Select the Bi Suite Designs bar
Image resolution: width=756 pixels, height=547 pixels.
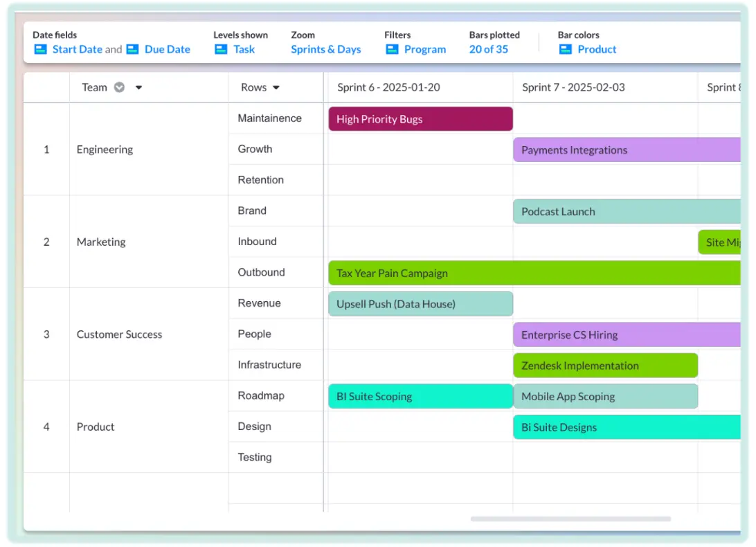point(627,427)
